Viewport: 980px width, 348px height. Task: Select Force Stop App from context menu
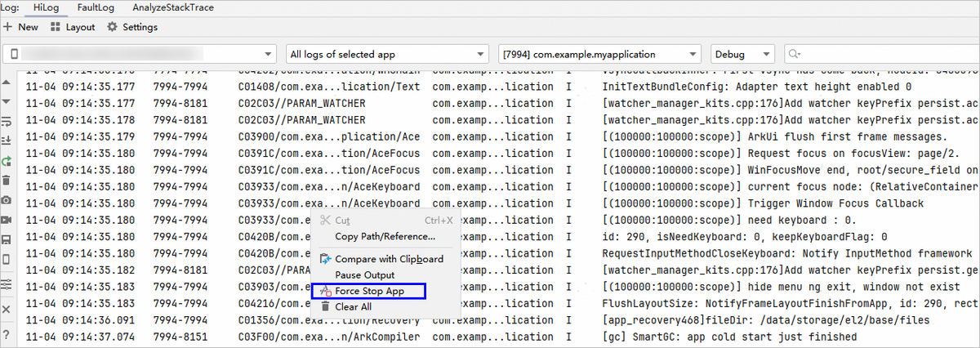[x=368, y=291]
